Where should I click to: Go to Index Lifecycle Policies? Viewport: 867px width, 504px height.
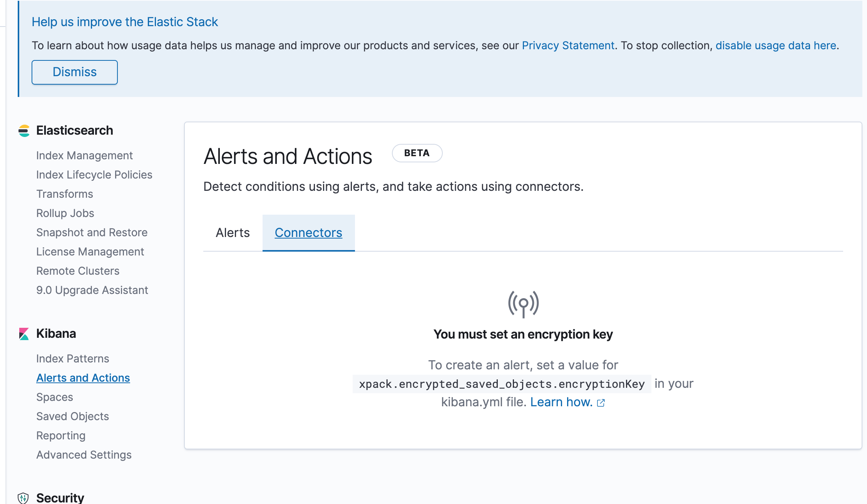click(94, 175)
